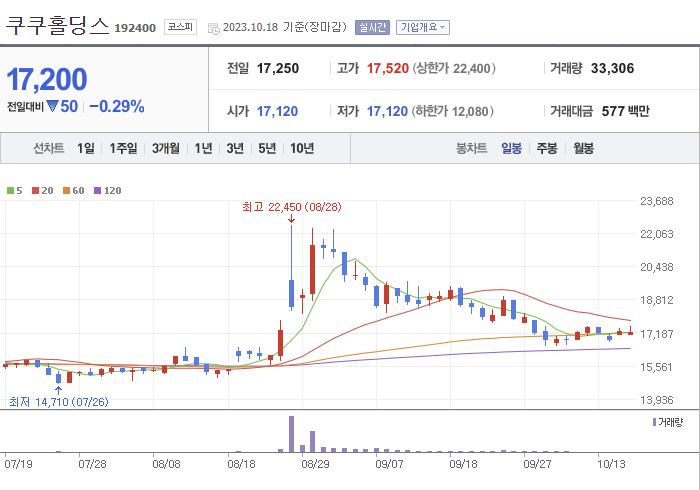Click the 시가 17,120 value
Viewport: 700px width, 490px height.
277,111
